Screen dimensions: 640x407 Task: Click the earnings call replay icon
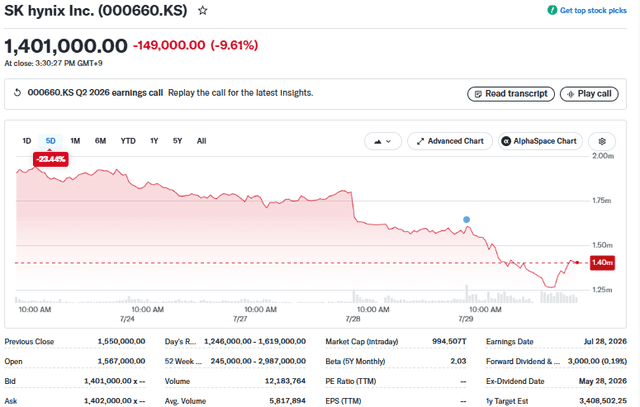[17, 93]
